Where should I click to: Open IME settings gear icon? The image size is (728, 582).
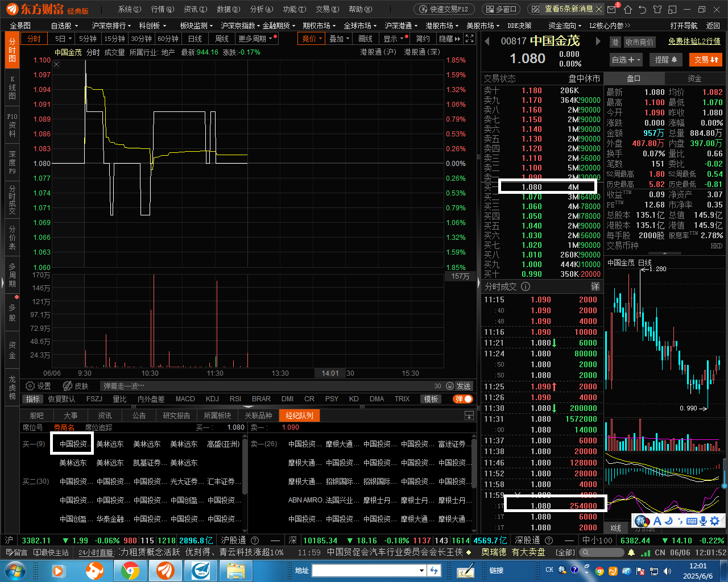coord(715,521)
